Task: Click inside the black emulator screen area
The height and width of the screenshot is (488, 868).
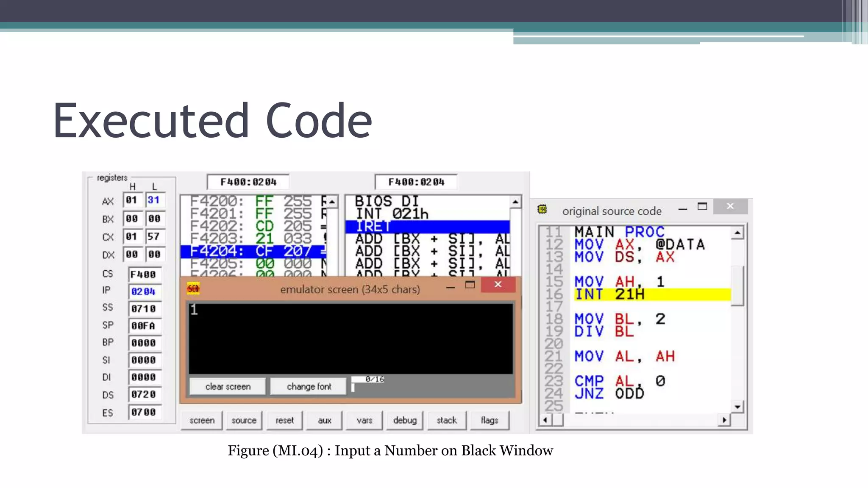Action: 351,338
